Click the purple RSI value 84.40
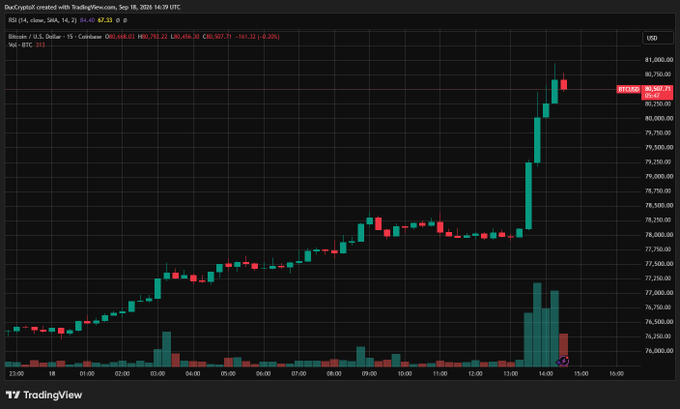680x409 pixels. pyautogui.click(x=87, y=20)
